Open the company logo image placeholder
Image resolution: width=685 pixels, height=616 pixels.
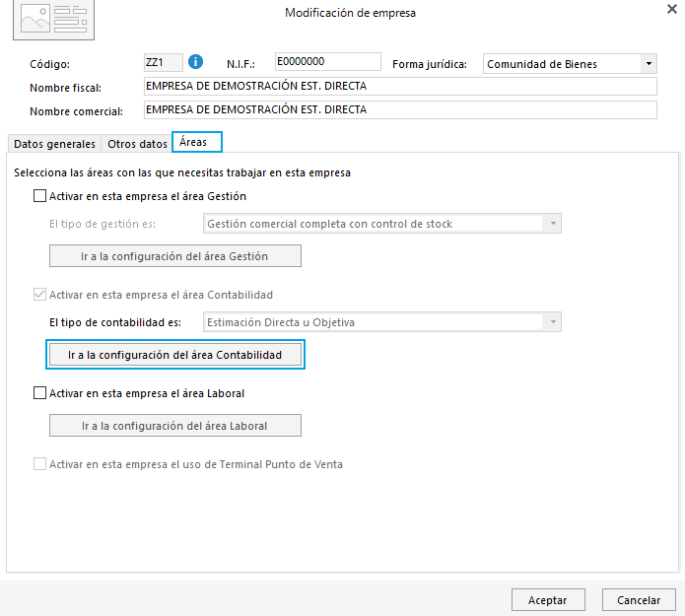[x=54, y=20]
